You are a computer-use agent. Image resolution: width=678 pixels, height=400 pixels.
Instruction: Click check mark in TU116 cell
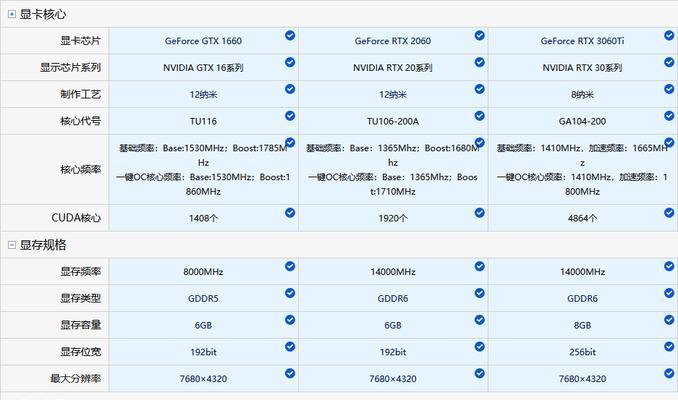[290, 116]
